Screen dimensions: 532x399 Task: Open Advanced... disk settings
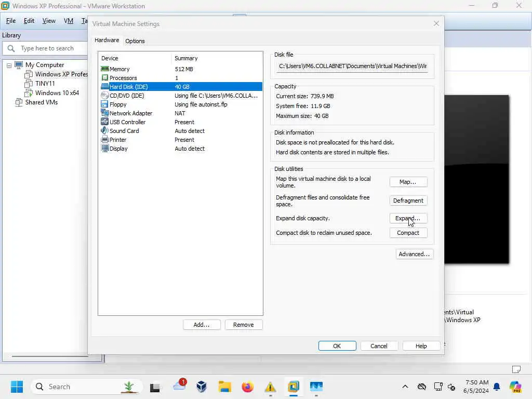point(414,254)
